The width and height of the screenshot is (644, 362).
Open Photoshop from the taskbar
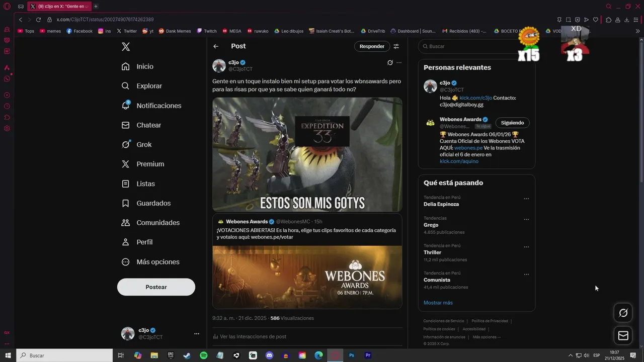pos(352,355)
